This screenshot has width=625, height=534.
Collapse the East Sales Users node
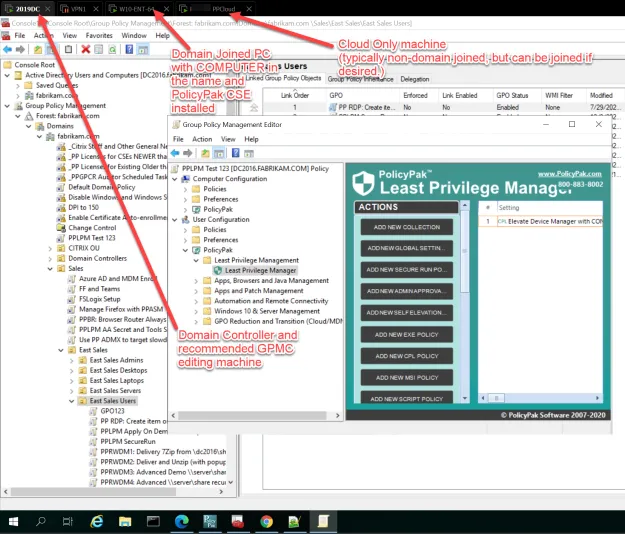(72, 401)
